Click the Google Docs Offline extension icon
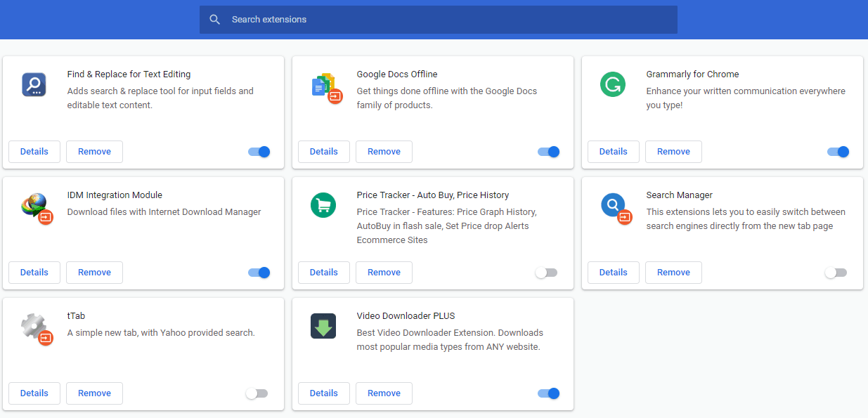Viewport: 868px width, 418px height. [x=325, y=86]
